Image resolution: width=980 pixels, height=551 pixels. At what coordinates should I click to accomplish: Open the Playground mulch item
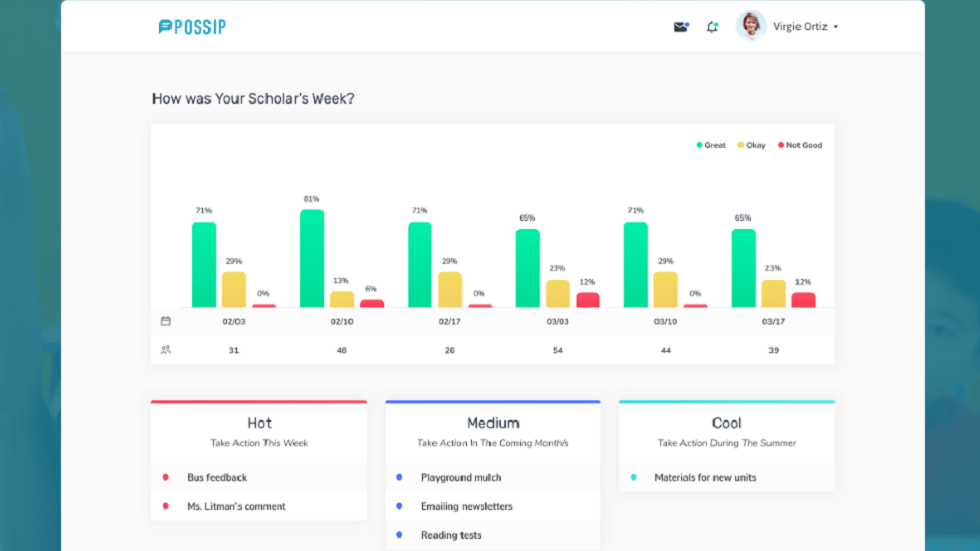(492, 477)
